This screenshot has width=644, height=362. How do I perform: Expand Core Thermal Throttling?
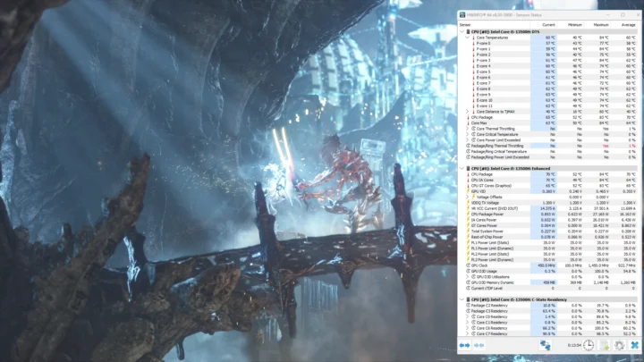(x=468, y=129)
